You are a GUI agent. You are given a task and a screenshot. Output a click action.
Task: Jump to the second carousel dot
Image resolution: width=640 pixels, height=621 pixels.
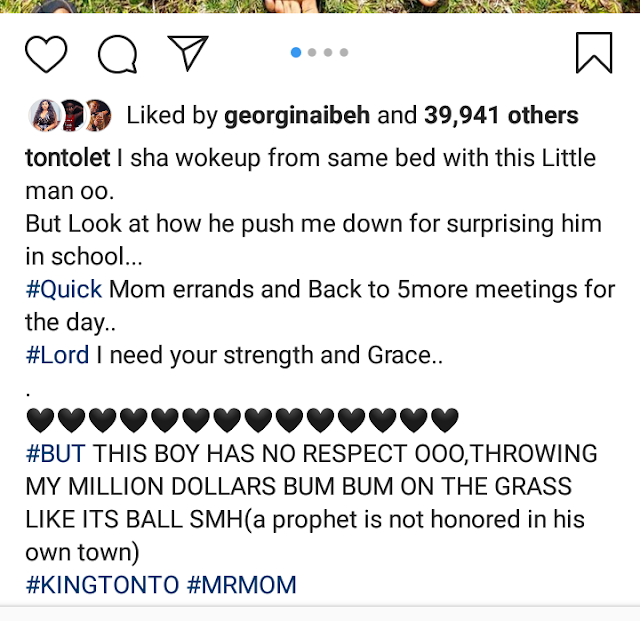click(312, 52)
